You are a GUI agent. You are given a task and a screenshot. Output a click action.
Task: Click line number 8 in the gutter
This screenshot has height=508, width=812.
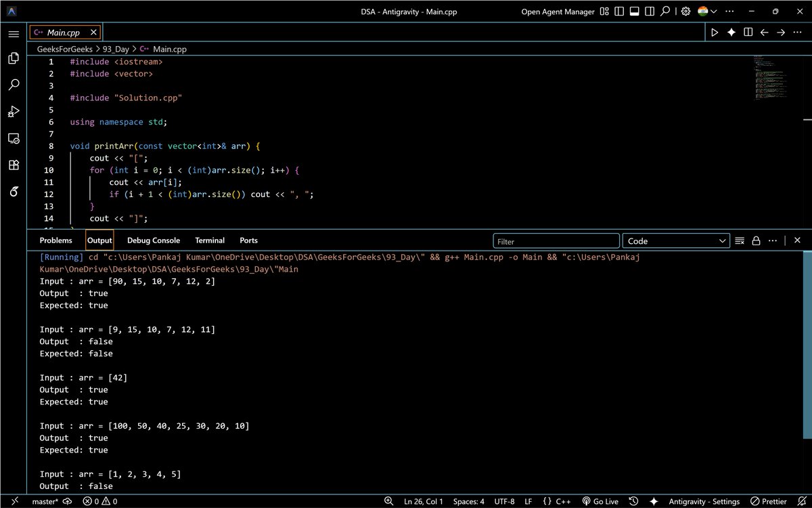tap(51, 146)
